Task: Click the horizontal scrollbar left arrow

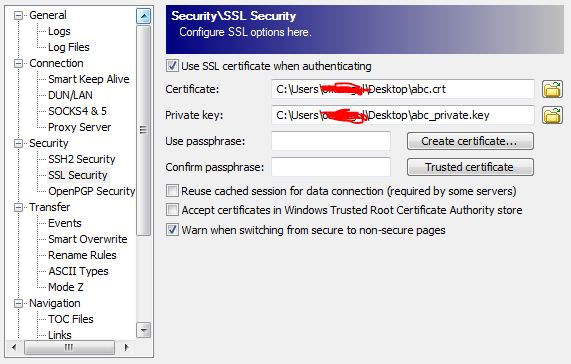Action: click(x=14, y=347)
